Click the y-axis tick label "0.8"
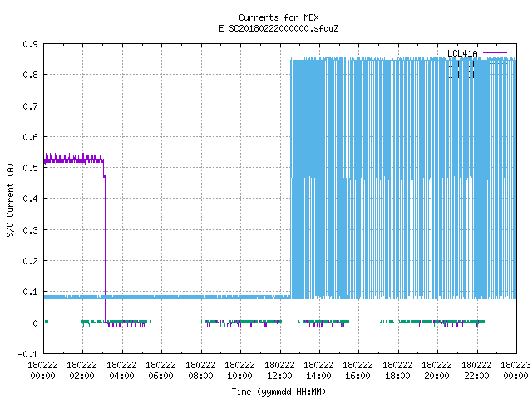This screenshot has width=532, height=399. coord(30,75)
